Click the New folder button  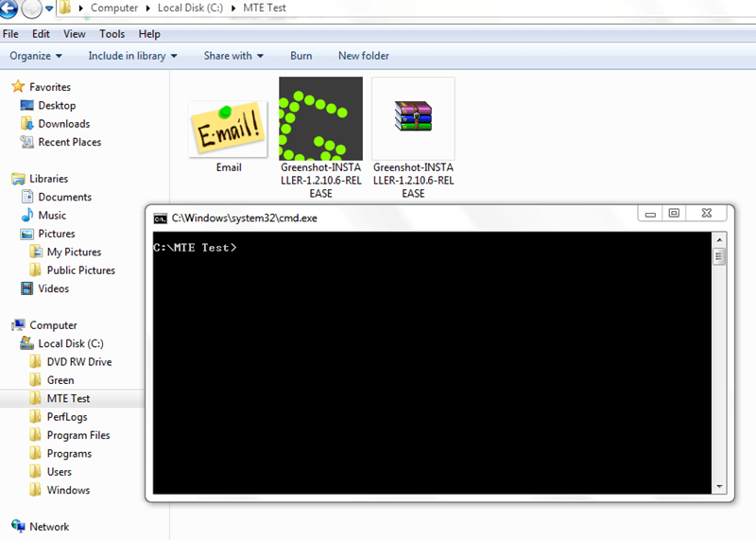(x=364, y=56)
